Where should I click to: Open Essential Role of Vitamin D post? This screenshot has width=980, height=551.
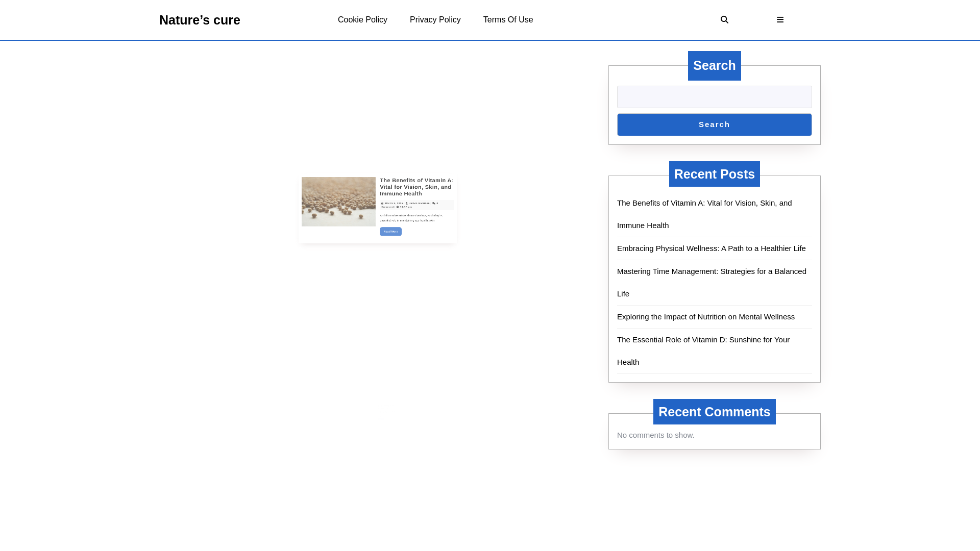(x=703, y=350)
